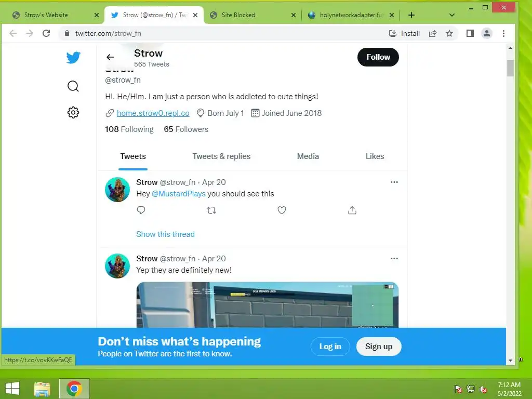The image size is (532, 399).
Task: Click 'Born July 1' text
Action: tap(225, 113)
